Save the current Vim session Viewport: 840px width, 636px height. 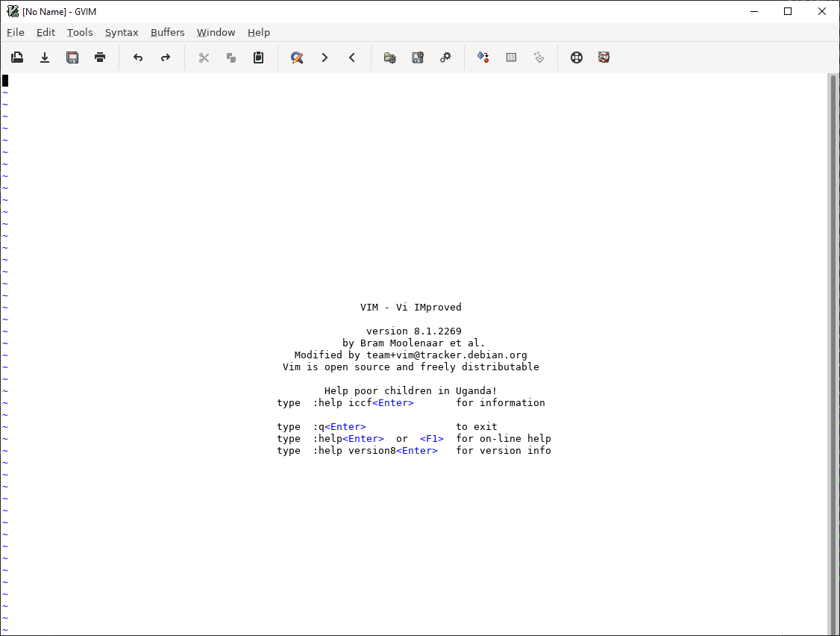pos(417,57)
